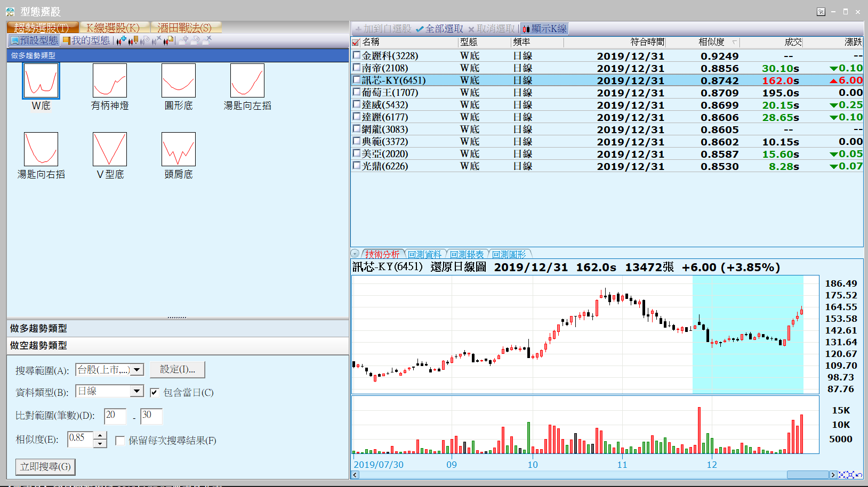Select the 頭肩底 pattern icon
The height and width of the screenshot is (487, 868).
click(x=179, y=150)
